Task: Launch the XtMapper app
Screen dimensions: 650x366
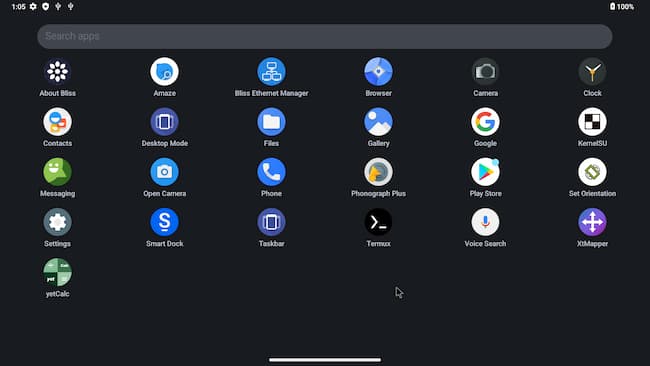Action: 592,222
